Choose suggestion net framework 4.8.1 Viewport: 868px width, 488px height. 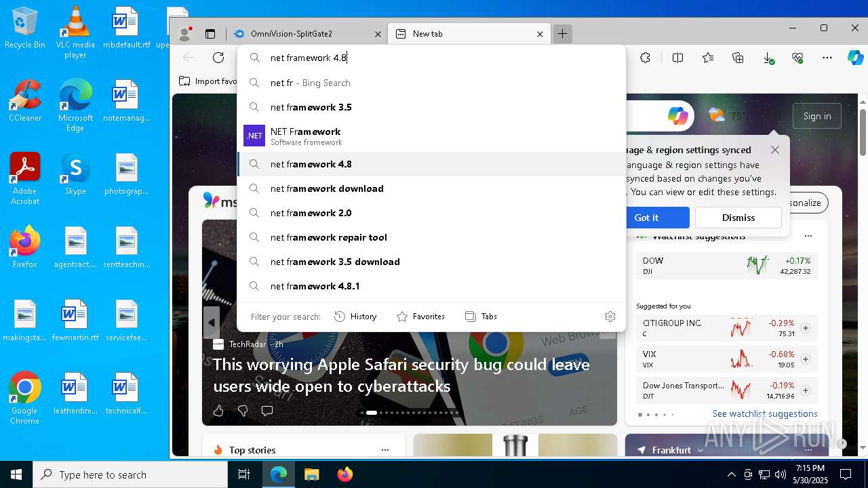click(x=431, y=286)
